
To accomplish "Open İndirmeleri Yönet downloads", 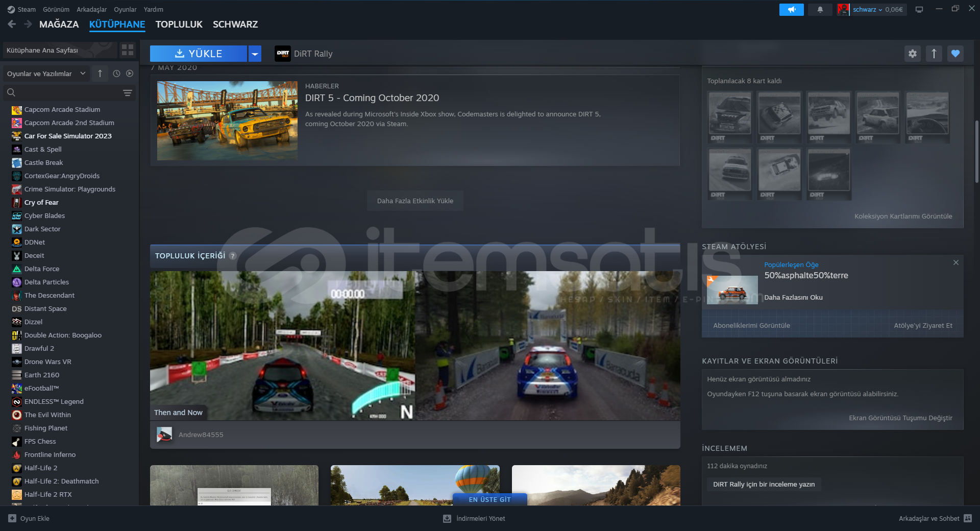I will click(x=474, y=518).
